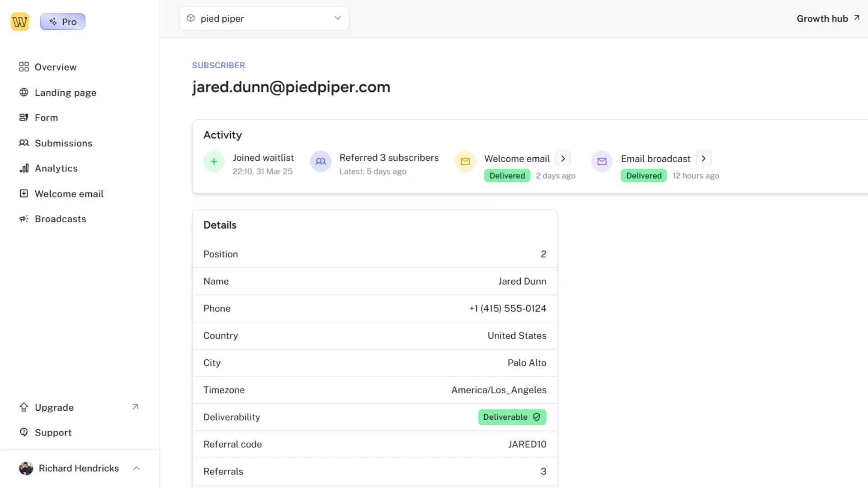The width and height of the screenshot is (868, 488).
Task: Click the purple Email broadcast envelope icon
Action: [601, 161]
